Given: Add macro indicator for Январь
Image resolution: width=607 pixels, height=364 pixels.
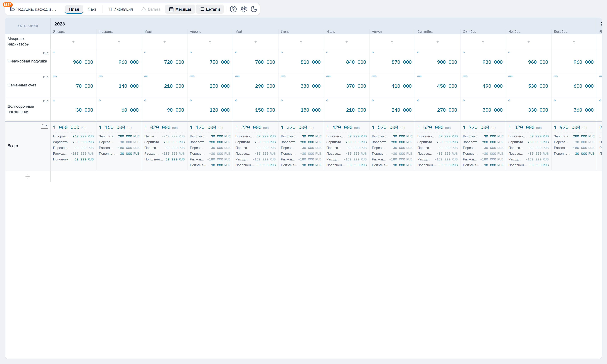Looking at the screenshot, I should click(73, 42).
